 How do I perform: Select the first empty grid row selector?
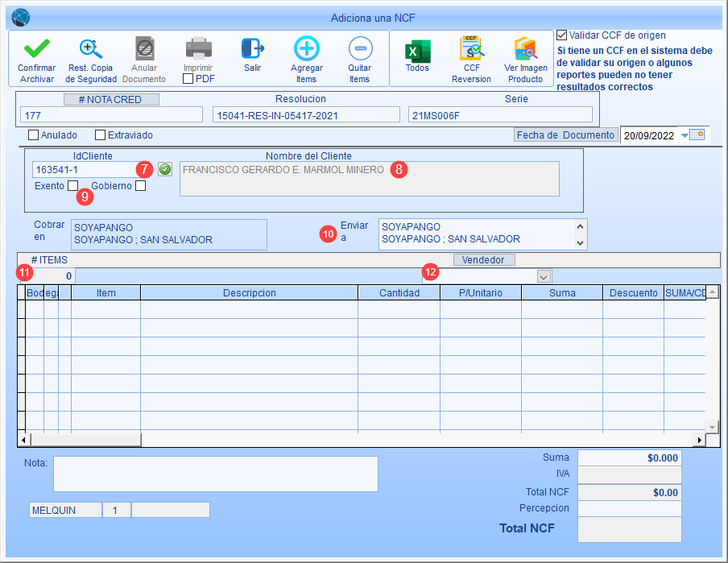coord(22,309)
